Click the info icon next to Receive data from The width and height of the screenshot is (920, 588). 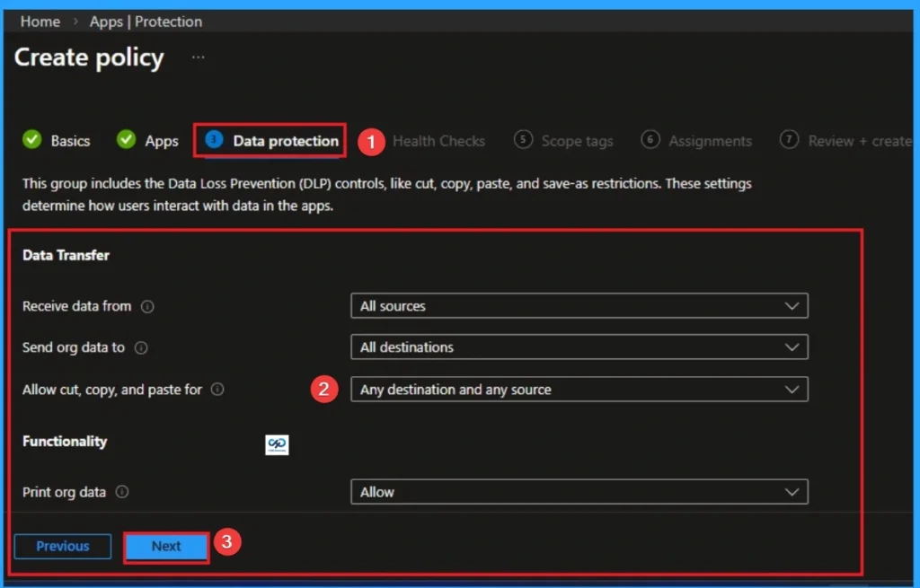click(x=146, y=306)
